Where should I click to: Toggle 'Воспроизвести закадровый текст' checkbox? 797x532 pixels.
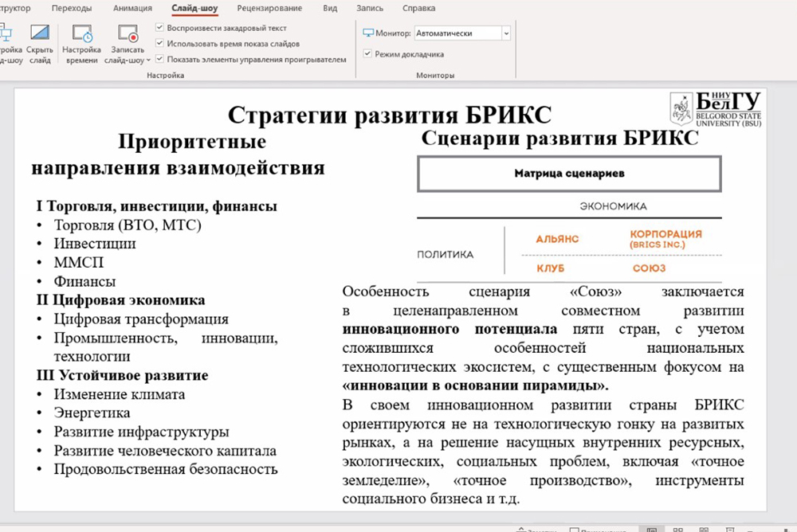coord(160,28)
